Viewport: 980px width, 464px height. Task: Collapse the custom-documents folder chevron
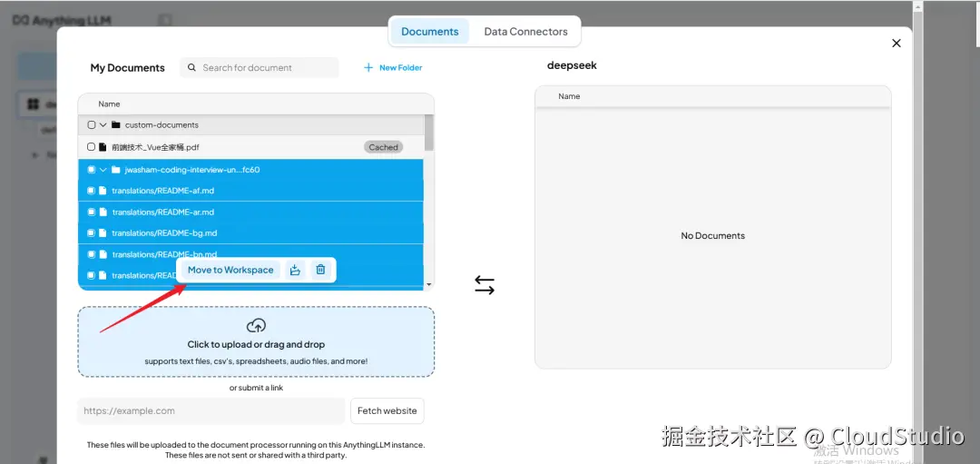point(103,125)
